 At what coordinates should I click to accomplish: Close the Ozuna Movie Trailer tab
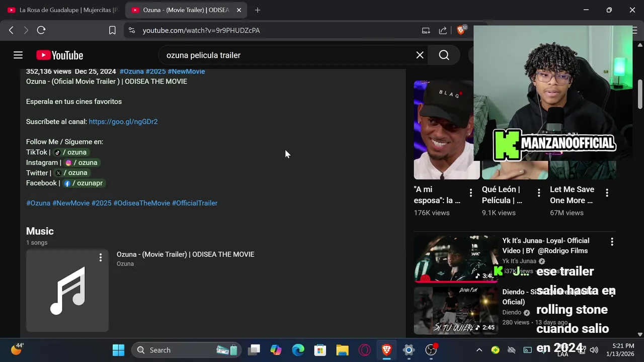[239, 10]
